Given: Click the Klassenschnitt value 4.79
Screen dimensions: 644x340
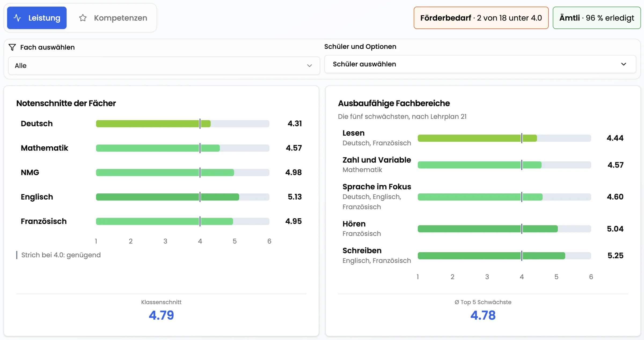Looking at the screenshot, I should point(161,315).
